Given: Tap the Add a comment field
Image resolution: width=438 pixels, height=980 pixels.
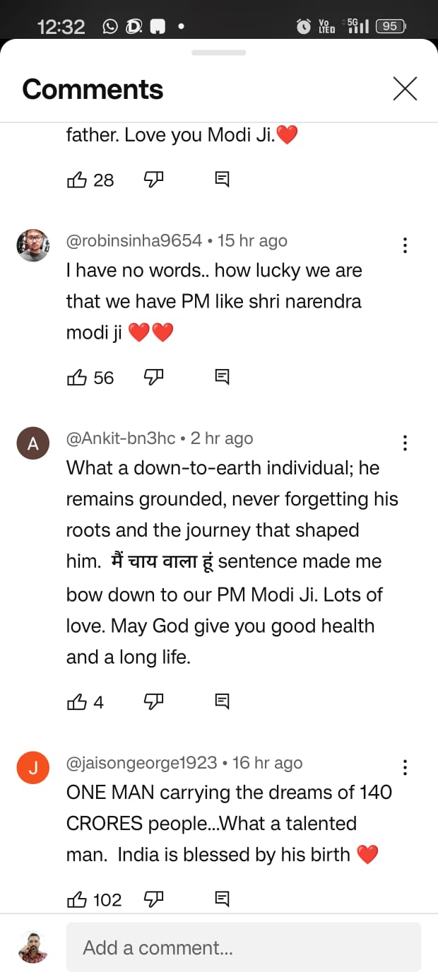Looking at the screenshot, I should point(244,947).
